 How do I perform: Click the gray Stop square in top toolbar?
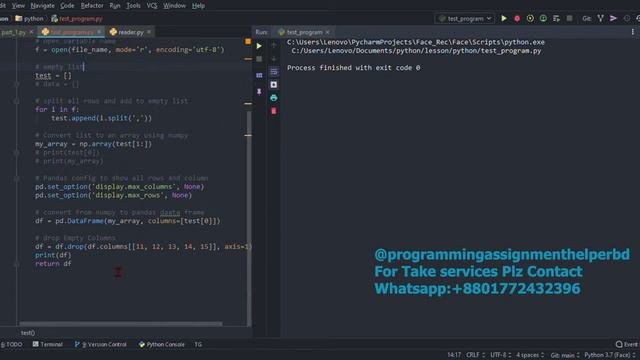569,18
